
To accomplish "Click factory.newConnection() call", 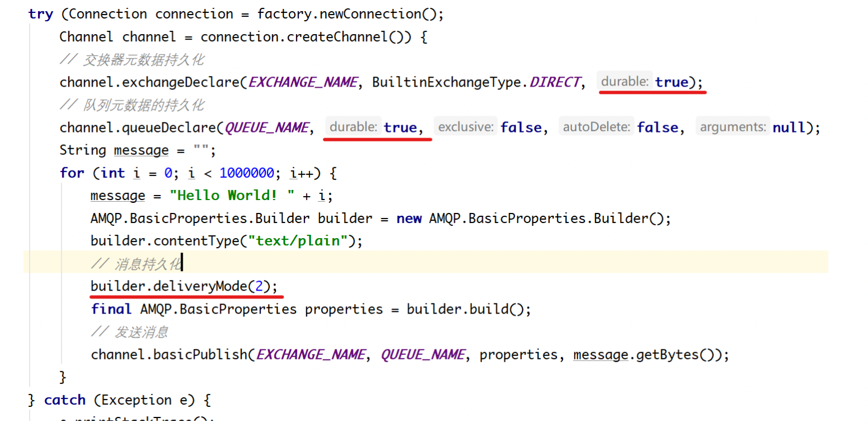I will pos(347,14).
